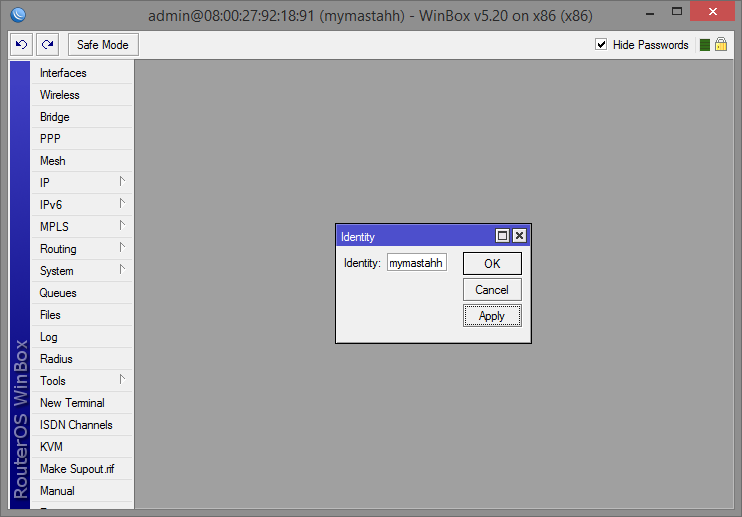Click the Redo arrow icon
This screenshot has height=517, width=742.
pyautogui.click(x=47, y=45)
